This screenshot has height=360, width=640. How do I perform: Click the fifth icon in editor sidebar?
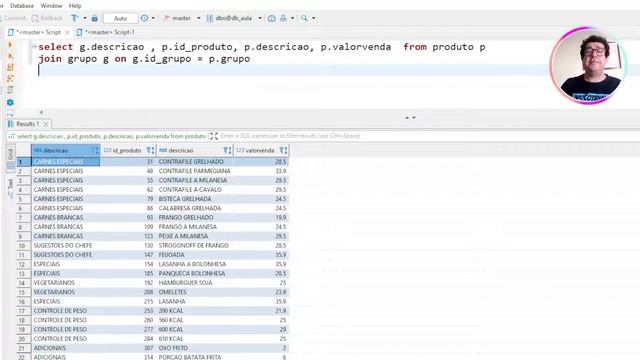pos(10,90)
